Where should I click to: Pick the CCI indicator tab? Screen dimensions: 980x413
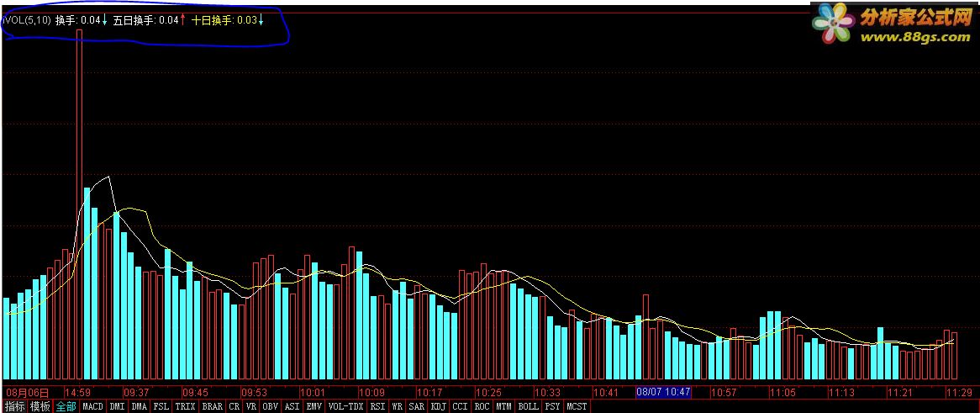[461, 407]
